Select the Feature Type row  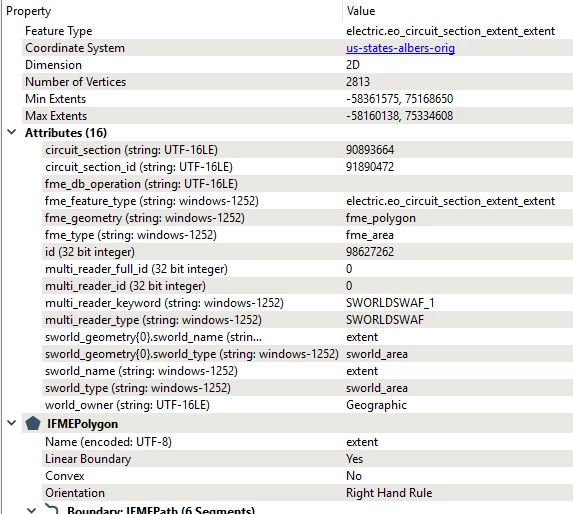[297, 31]
